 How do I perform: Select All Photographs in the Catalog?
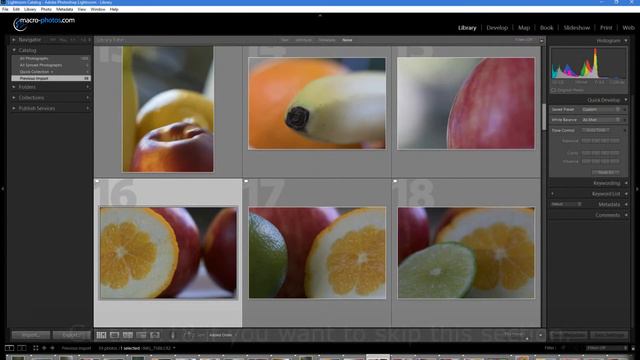(x=51, y=58)
